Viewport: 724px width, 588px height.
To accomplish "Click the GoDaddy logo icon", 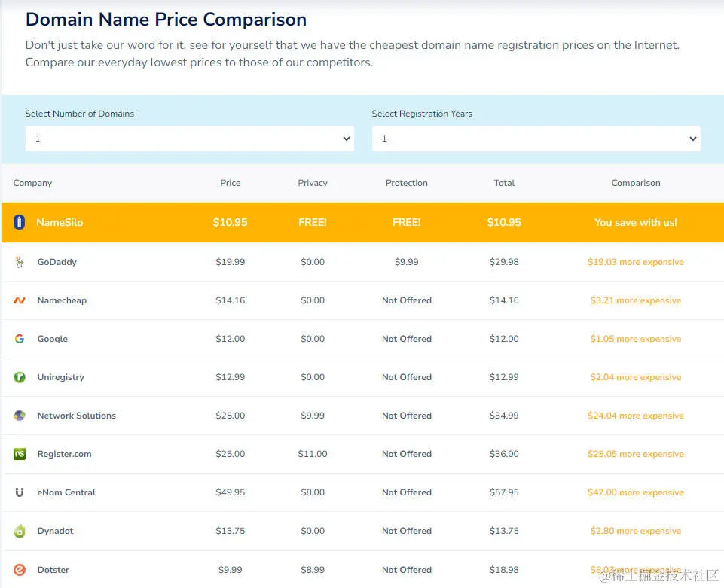I will (20, 262).
